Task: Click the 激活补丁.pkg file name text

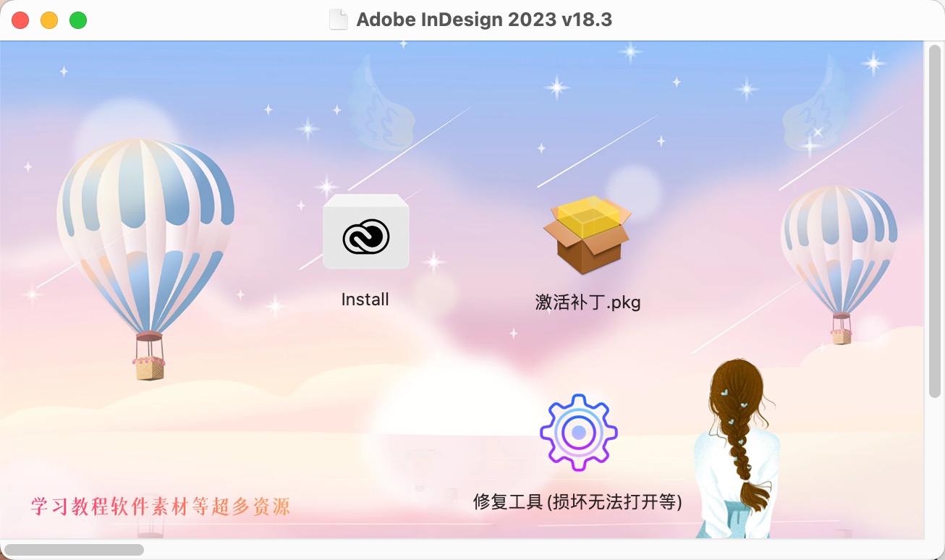Action: click(588, 302)
